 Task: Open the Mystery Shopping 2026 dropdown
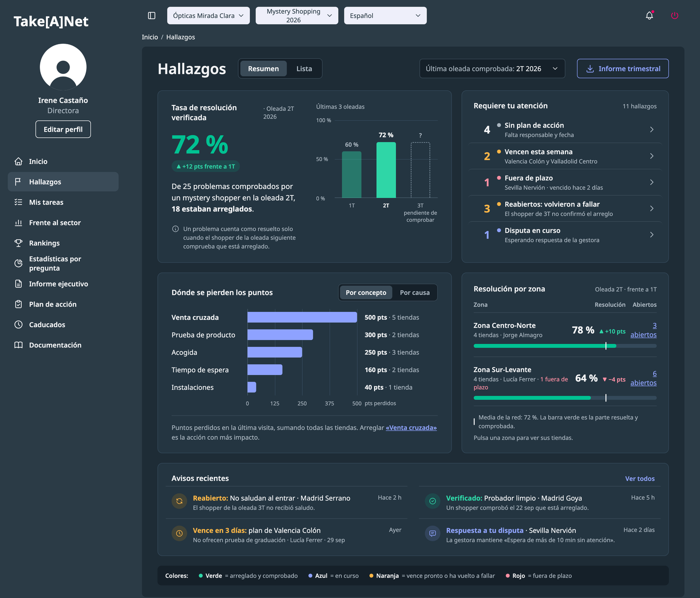click(x=297, y=16)
